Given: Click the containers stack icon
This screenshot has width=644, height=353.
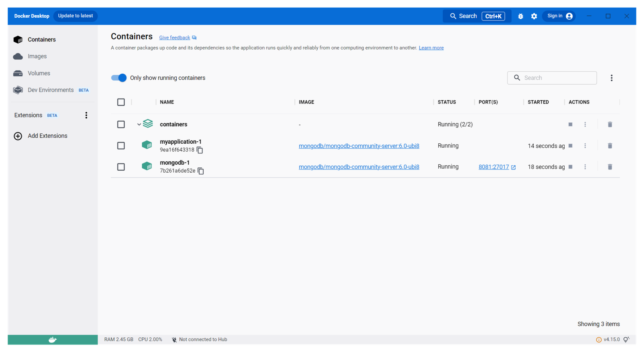Looking at the screenshot, I should click(x=148, y=124).
